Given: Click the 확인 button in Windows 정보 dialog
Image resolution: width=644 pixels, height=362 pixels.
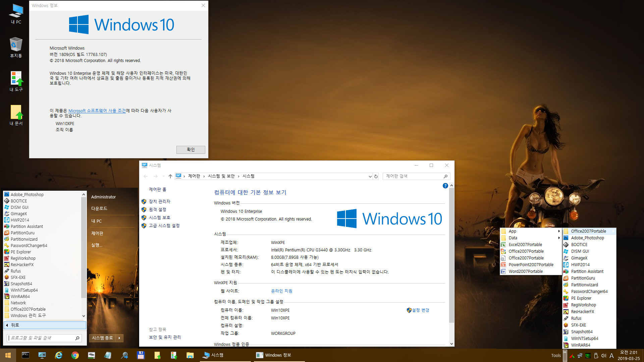Looking at the screenshot, I should (191, 149).
